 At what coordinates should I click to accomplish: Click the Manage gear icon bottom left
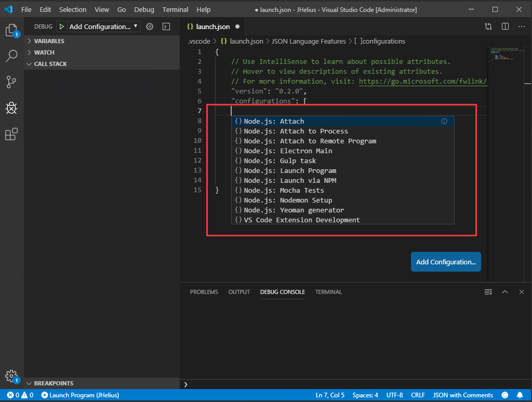point(11,376)
